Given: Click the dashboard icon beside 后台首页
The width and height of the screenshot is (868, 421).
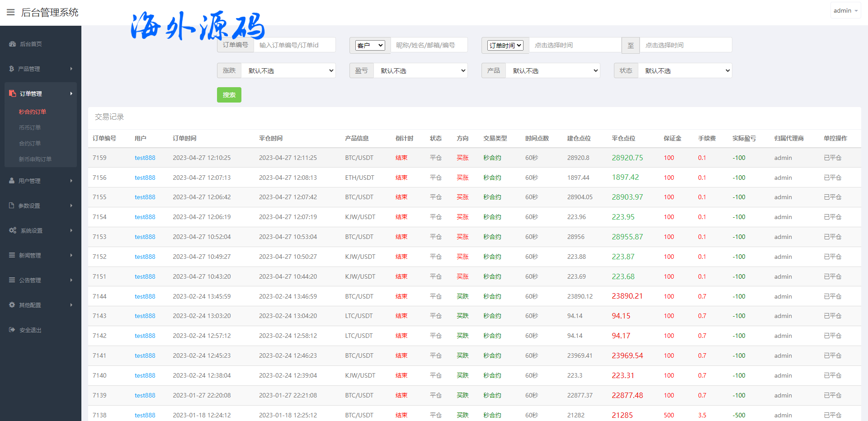Looking at the screenshot, I should 12,44.
